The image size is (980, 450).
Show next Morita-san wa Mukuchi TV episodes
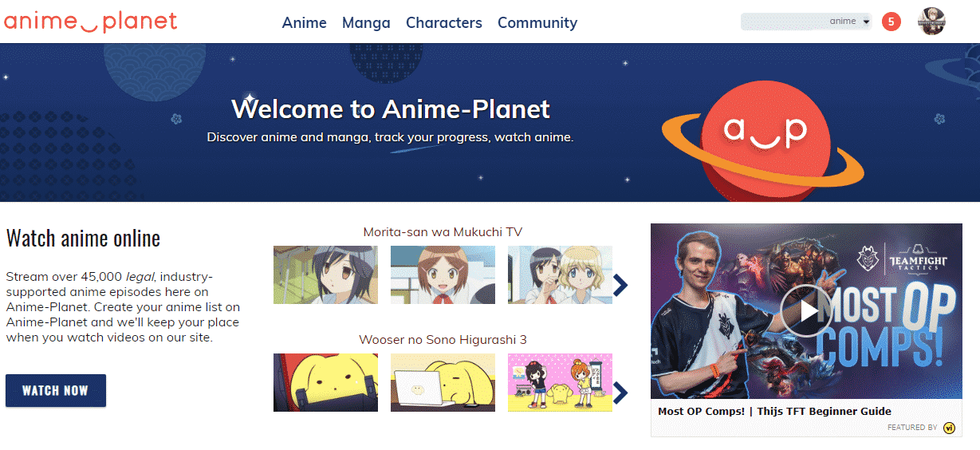pos(621,285)
